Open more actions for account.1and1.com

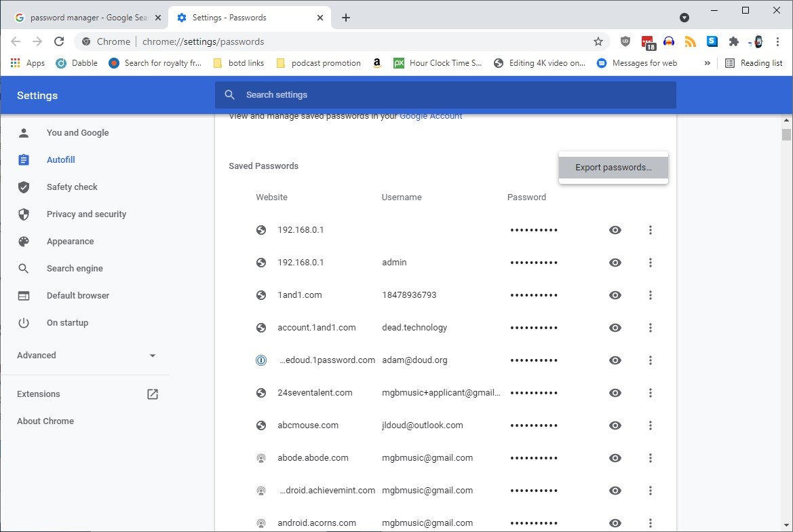point(651,328)
